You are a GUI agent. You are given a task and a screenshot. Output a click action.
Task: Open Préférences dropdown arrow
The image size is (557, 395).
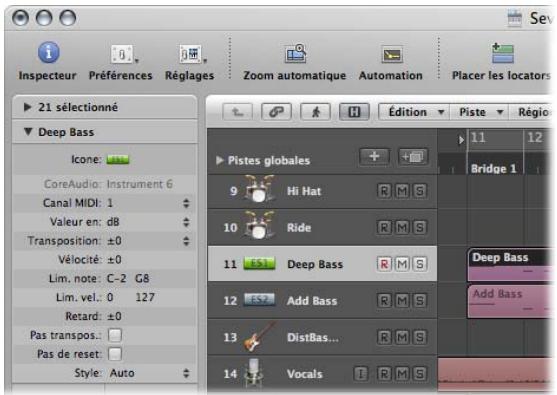pos(137,61)
